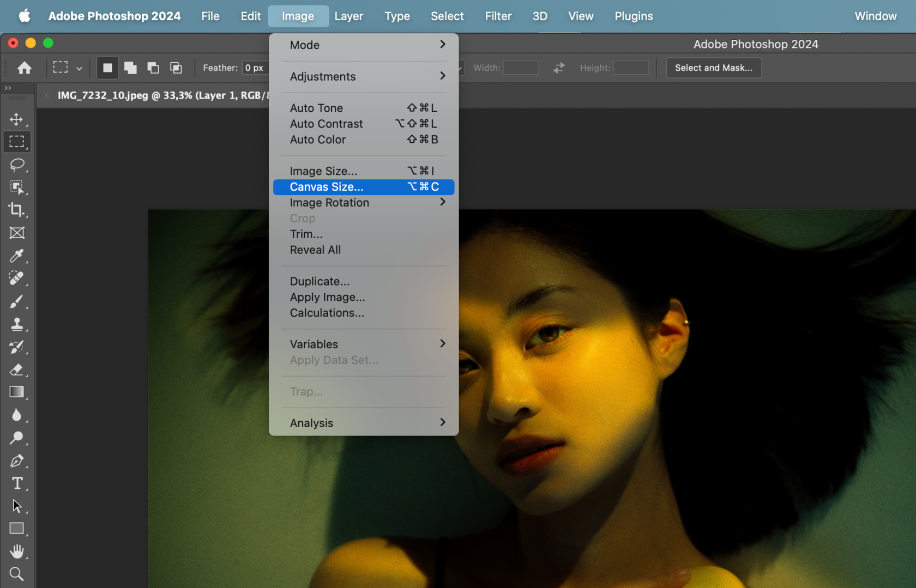916x588 pixels.
Task: Run Auto Contrast from the menu
Action: 326,124
